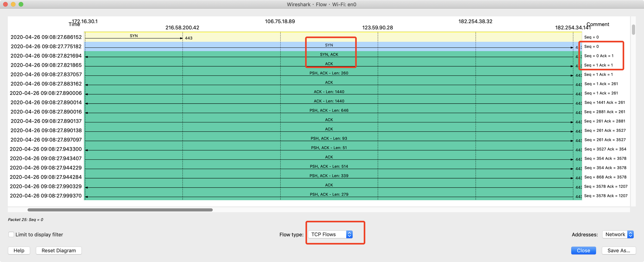Click the Help button

tap(19, 250)
